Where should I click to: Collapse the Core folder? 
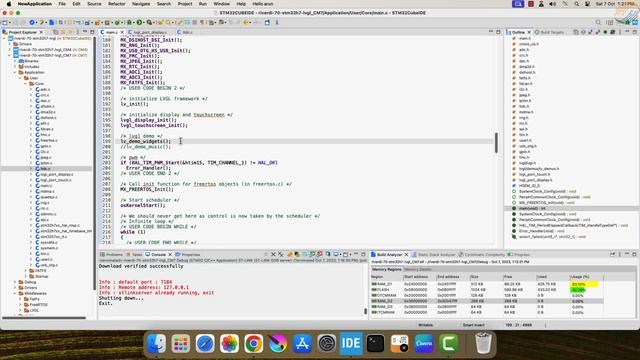pyautogui.click(x=26, y=84)
